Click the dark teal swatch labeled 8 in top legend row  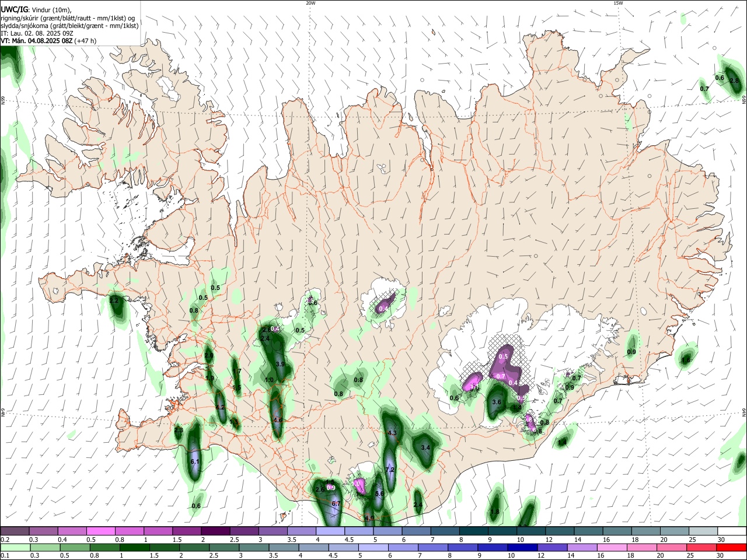point(473,531)
